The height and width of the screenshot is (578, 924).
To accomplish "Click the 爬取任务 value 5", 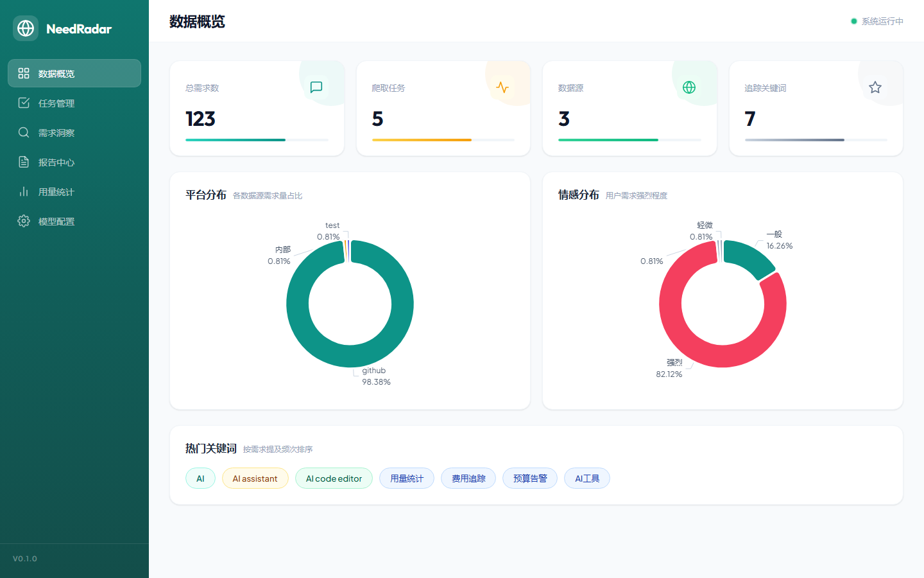I will (x=377, y=119).
